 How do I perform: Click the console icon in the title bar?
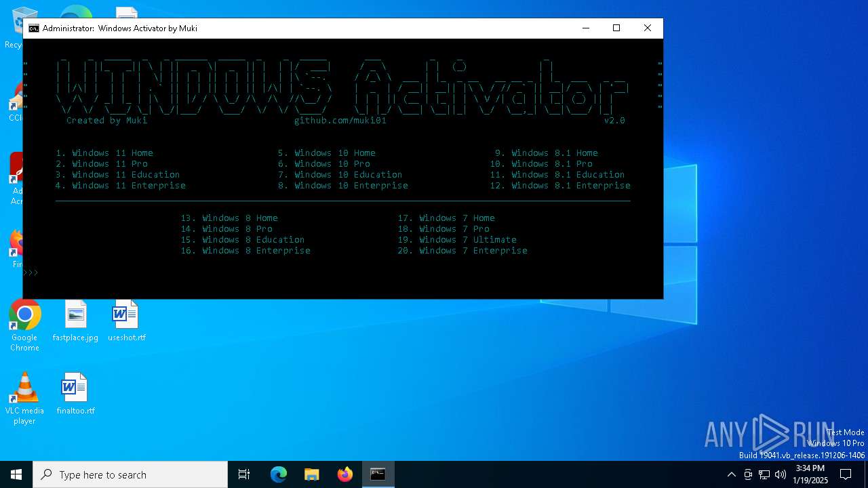coord(33,28)
